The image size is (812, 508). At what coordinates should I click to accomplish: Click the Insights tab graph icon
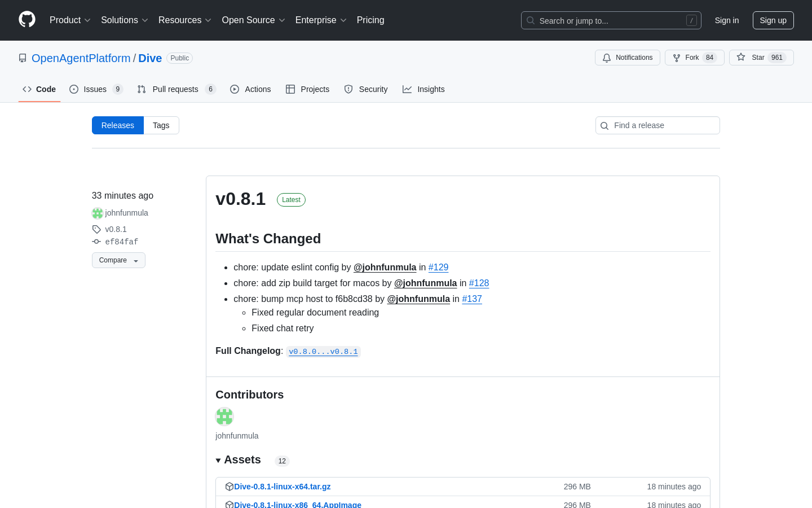coord(407,89)
